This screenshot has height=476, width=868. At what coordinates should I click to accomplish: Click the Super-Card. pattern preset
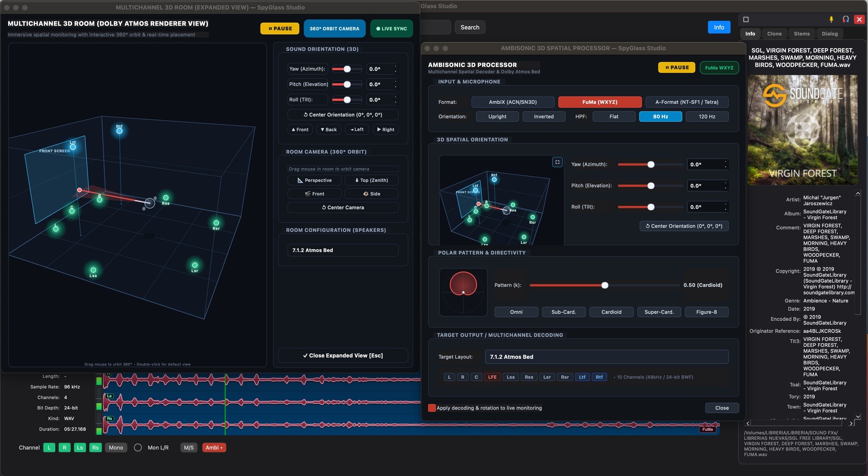click(659, 312)
